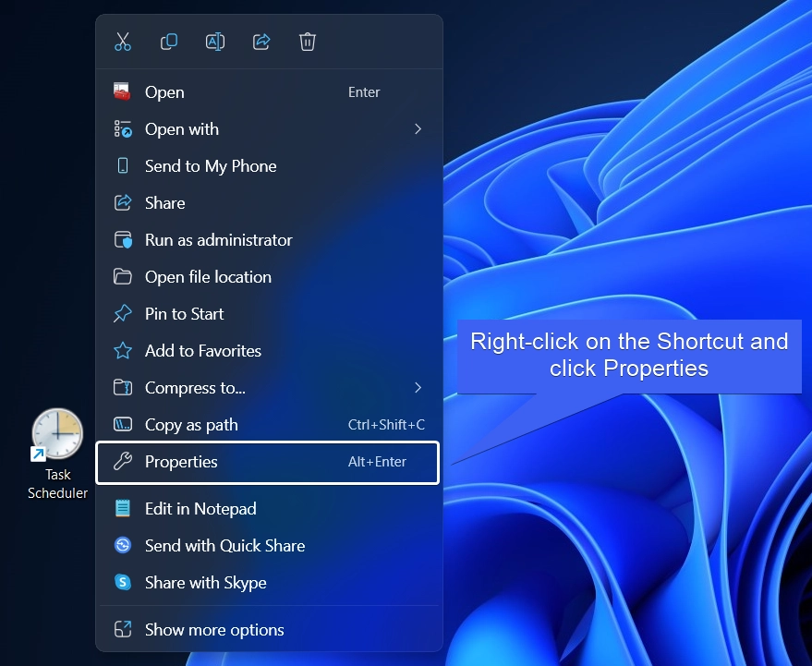This screenshot has height=666, width=812.
Task: Click the folder icon beside Open file location
Action: pos(122,276)
